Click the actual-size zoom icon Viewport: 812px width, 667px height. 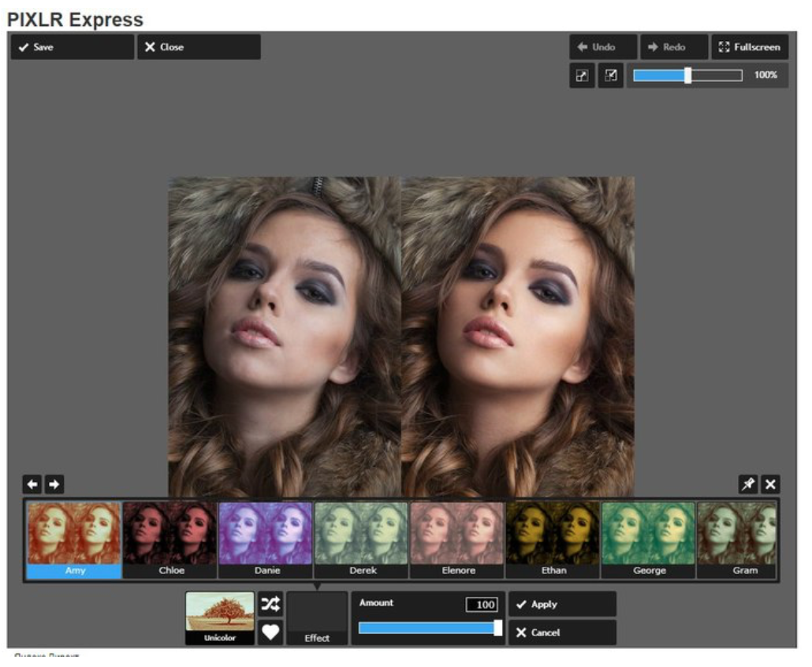point(610,76)
